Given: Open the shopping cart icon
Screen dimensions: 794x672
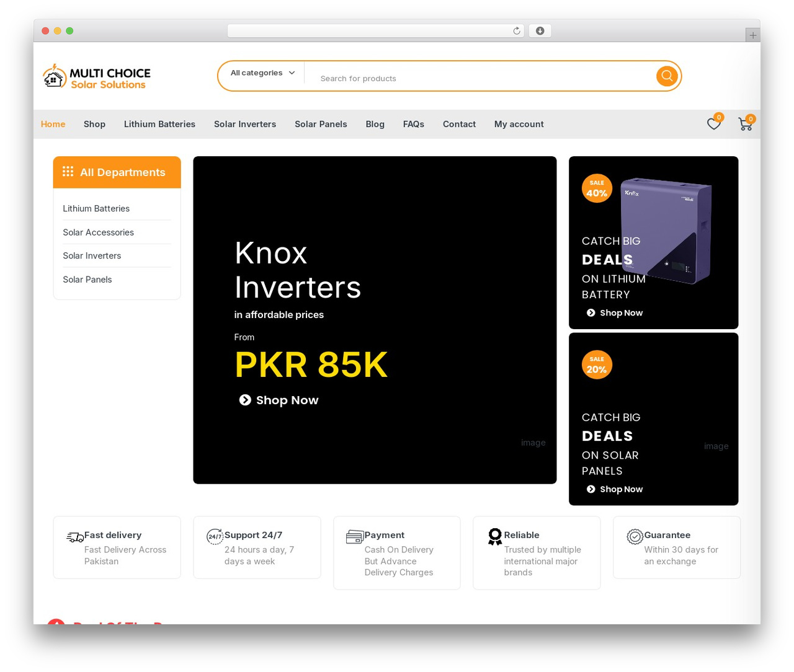Looking at the screenshot, I should (x=745, y=124).
